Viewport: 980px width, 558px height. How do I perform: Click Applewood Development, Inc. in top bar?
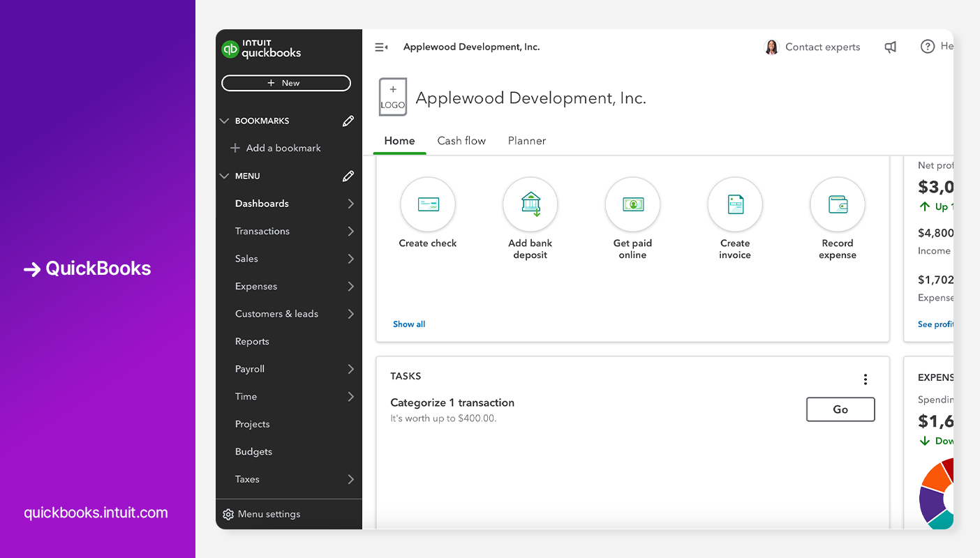[471, 47]
